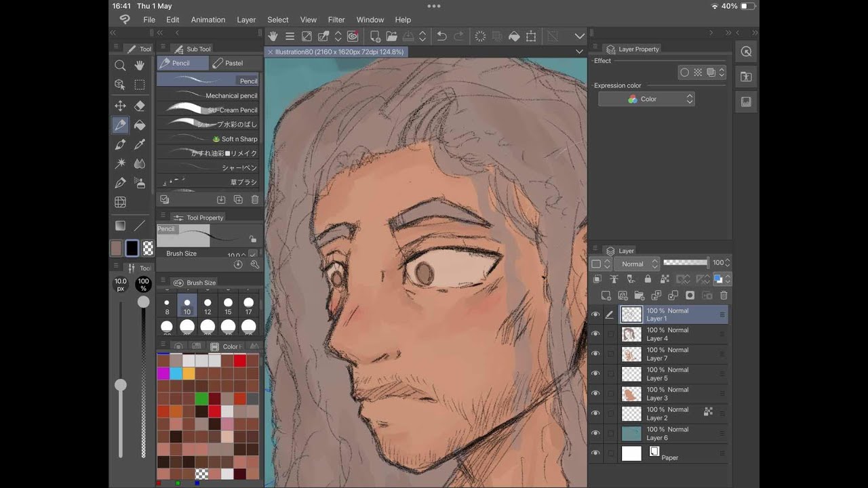
Task: Pick the green swatch in color set
Action: coord(201,399)
